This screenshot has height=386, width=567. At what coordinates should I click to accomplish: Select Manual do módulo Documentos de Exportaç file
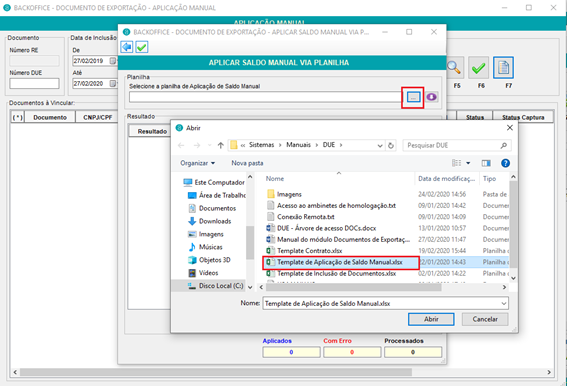pos(338,239)
